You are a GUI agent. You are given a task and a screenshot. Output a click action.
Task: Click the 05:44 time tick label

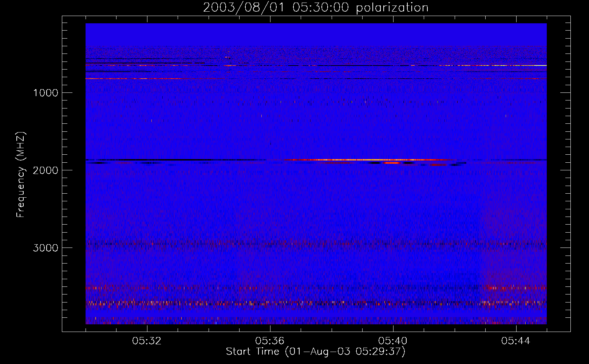point(516,341)
